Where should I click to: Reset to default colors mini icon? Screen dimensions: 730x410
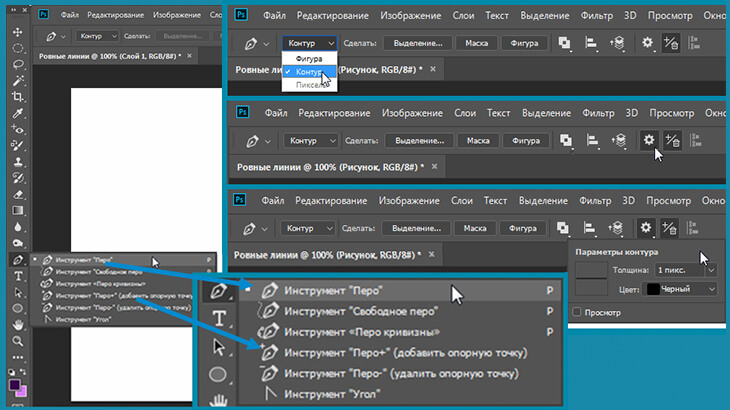point(12,372)
